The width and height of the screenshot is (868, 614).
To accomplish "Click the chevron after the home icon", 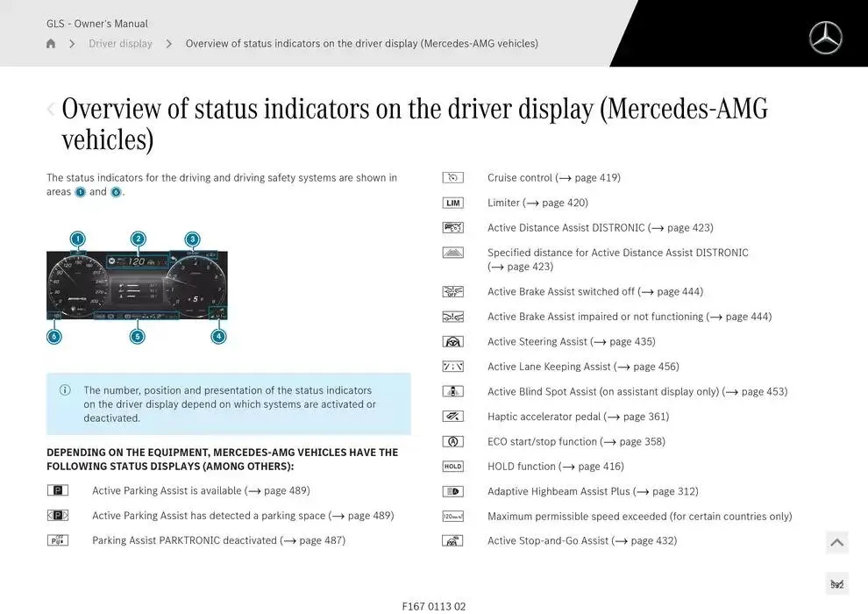I will pyautogui.click(x=72, y=44).
